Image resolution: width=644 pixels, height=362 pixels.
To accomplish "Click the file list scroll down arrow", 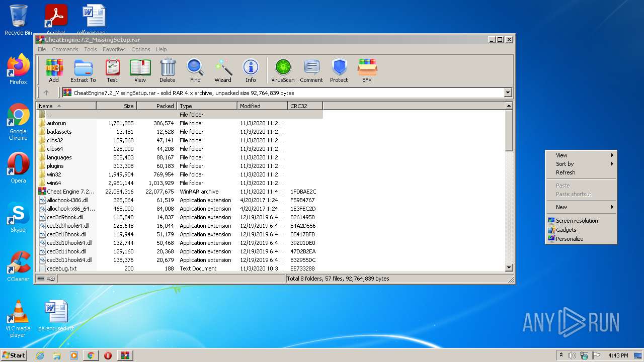I will [509, 268].
